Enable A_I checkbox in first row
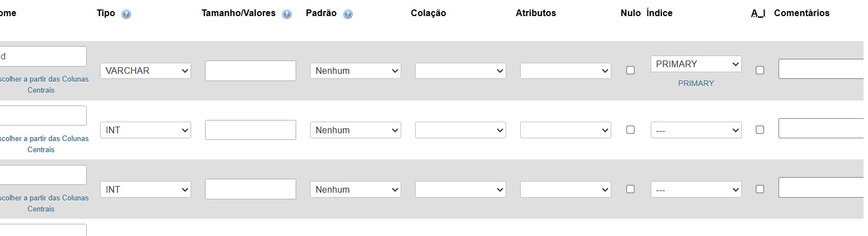The width and height of the screenshot is (868, 236). (760, 71)
